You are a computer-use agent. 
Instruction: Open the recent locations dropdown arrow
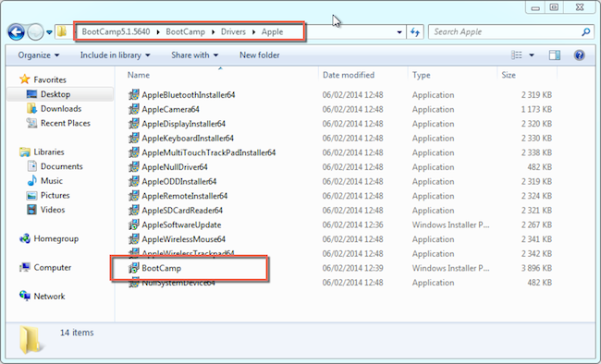coord(49,32)
